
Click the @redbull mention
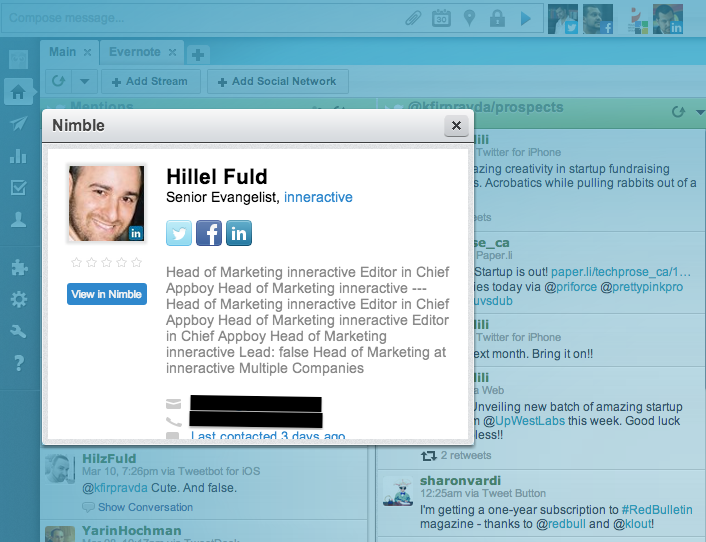(561, 524)
